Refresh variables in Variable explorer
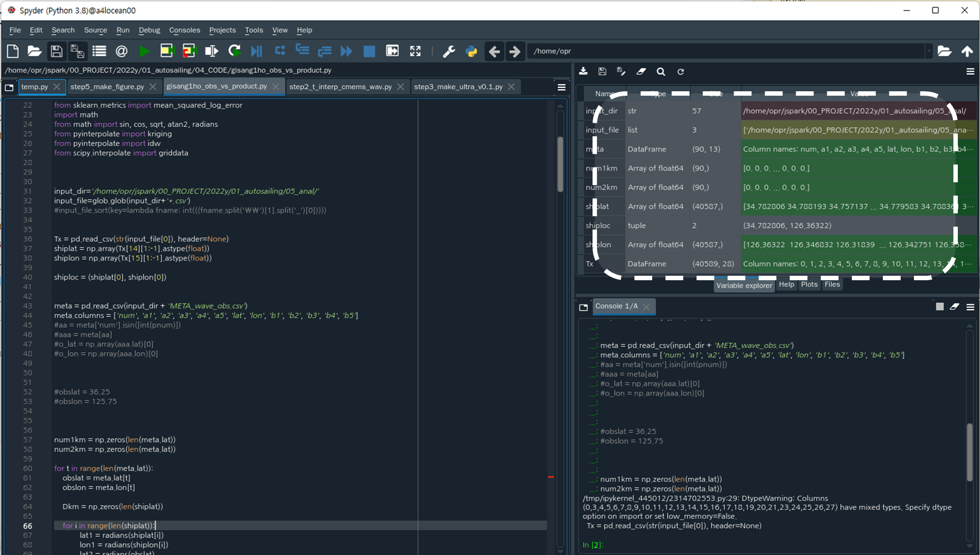The image size is (980, 555). (x=680, y=72)
